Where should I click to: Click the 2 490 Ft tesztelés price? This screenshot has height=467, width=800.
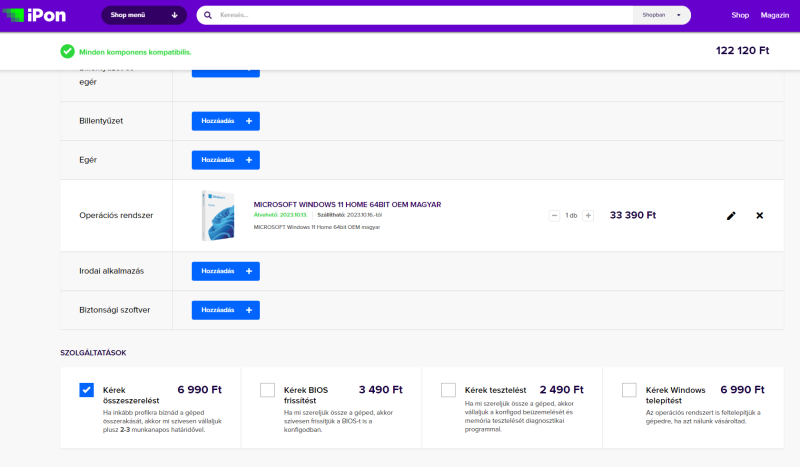(562, 389)
